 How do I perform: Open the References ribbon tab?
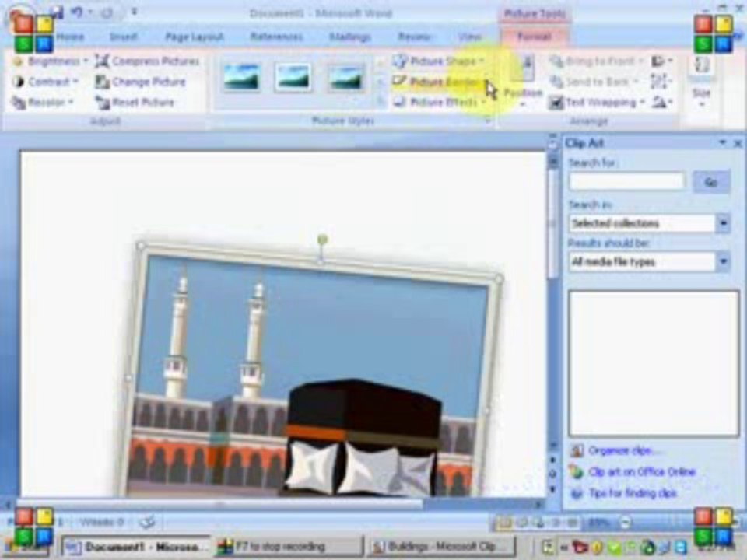276,37
